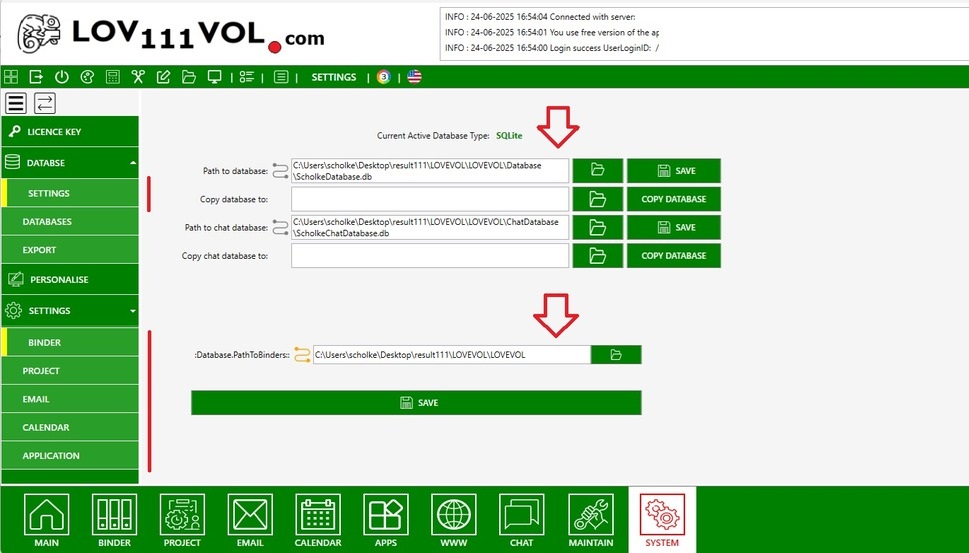Click the PathToBinders input field
969x553 pixels.
pyautogui.click(x=452, y=355)
